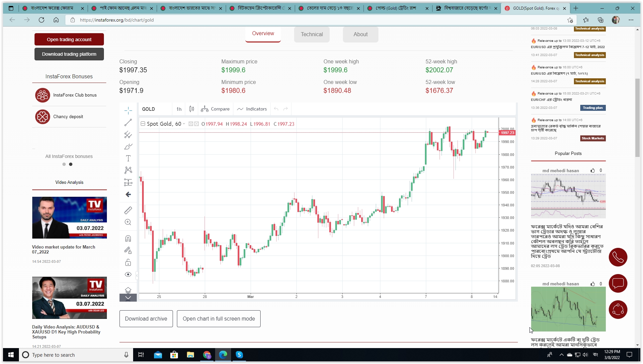The height and width of the screenshot is (364, 643).
Task: Toggle hide all drawings eye icon
Action: coord(128,274)
